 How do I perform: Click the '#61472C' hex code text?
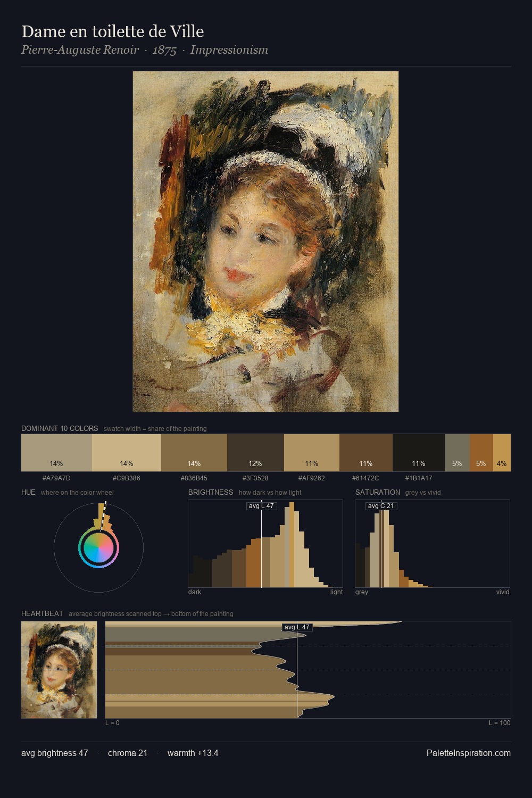(x=366, y=478)
